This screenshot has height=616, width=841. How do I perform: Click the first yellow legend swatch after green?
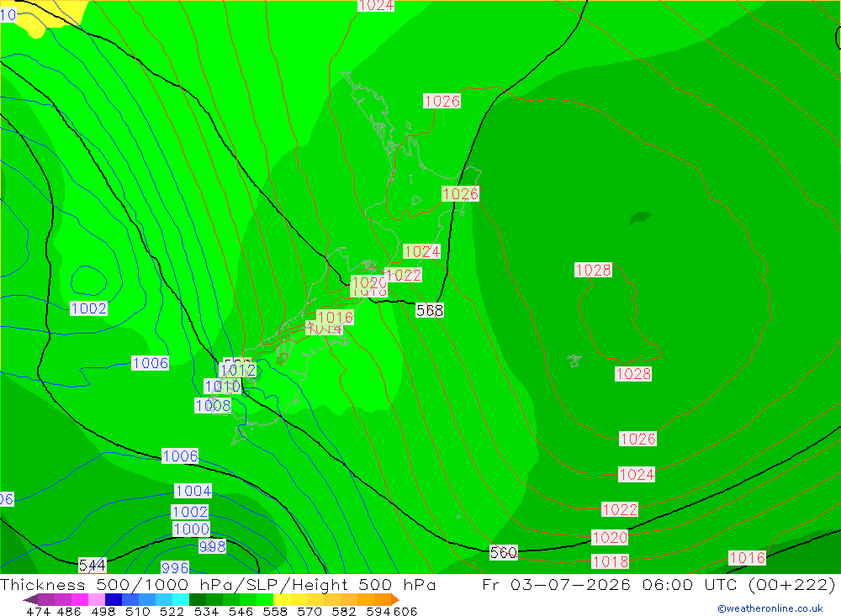282,599
